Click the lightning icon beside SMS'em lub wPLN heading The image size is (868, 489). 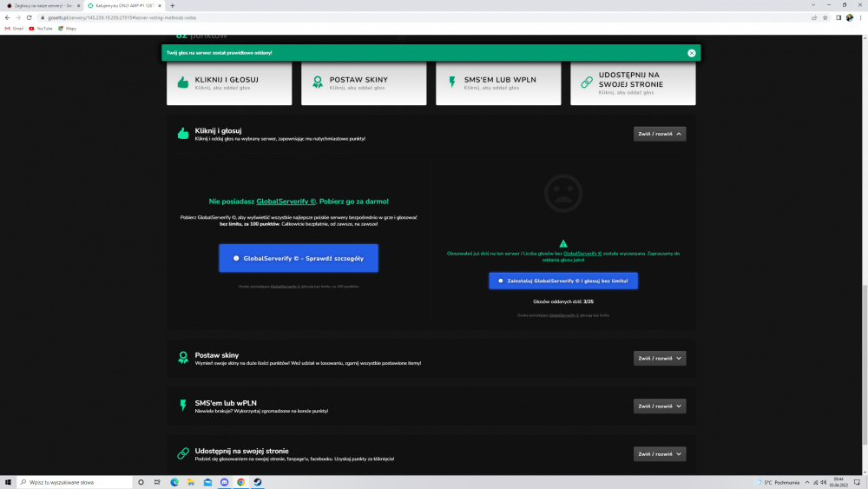pos(183,406)
